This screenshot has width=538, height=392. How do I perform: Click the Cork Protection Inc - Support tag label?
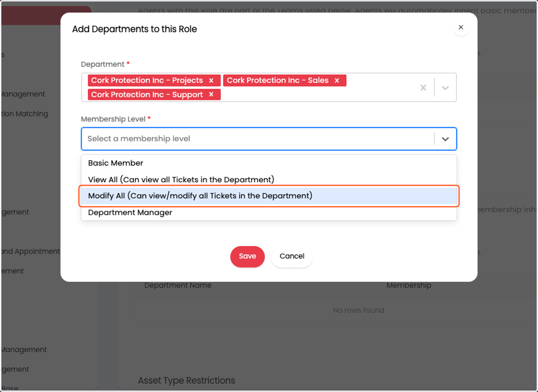(147, 95)
